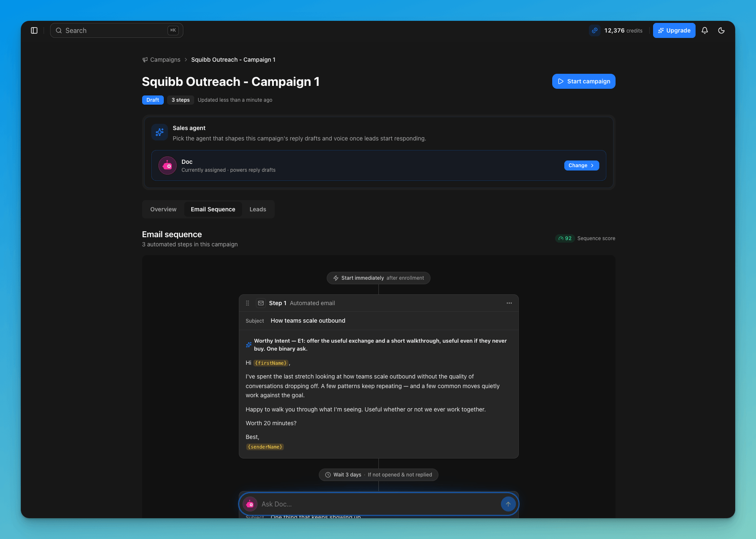Click the Sequence score label
This screenshot has height=539, width=756.
(596, 238)
